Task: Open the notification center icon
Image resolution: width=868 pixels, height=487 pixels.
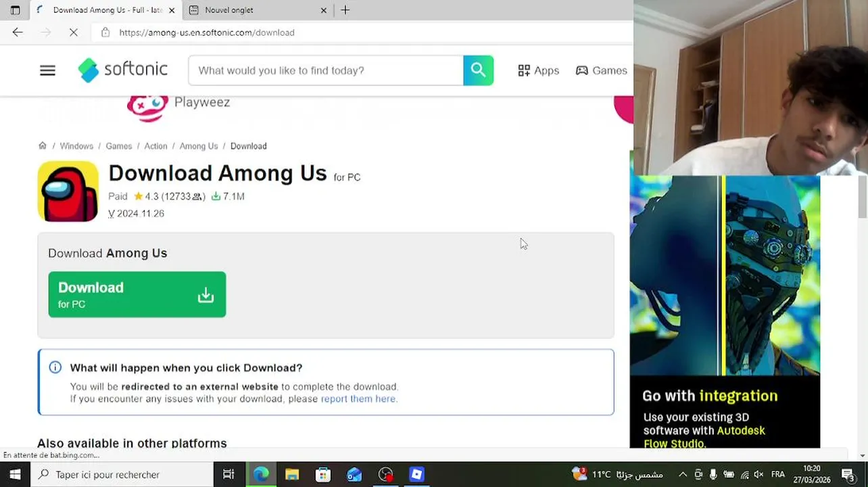Action: pos(848,475)
